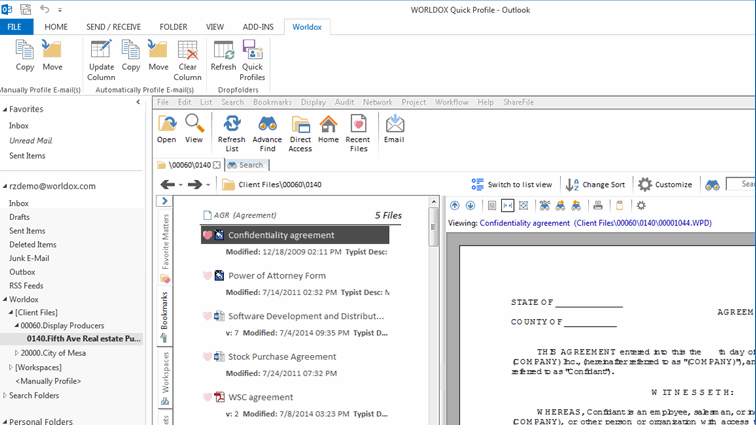The width and height of the screenshot is (756, 425).
Task: Click the forward navigation arrow
Action: pos(195,184)
